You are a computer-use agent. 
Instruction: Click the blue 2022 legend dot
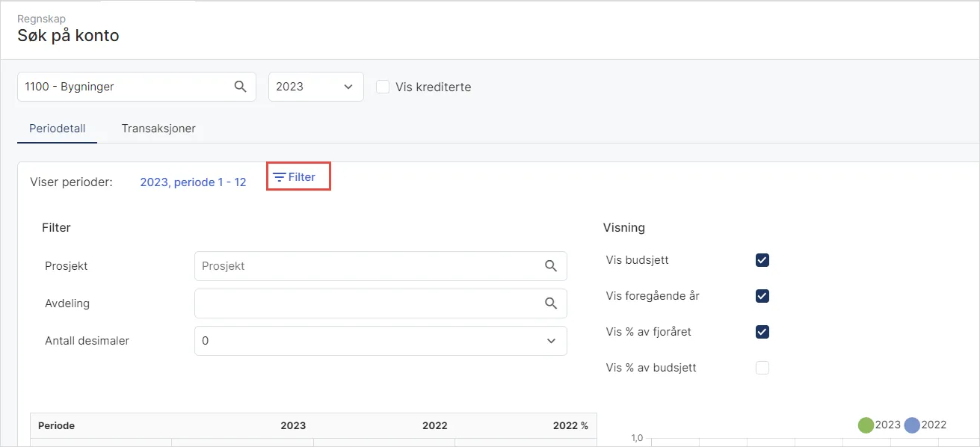pos(912,425)
